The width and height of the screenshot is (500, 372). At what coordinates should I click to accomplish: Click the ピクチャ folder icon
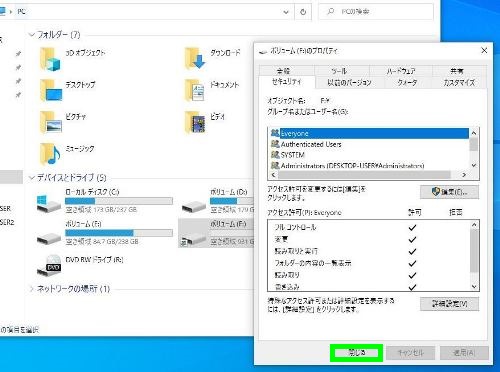[51, 122]
